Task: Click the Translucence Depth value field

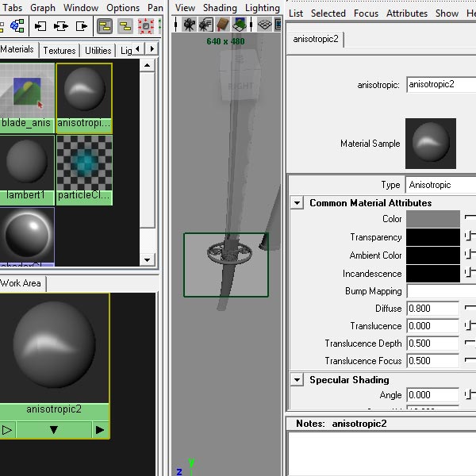Action: (x=432, y=344)
